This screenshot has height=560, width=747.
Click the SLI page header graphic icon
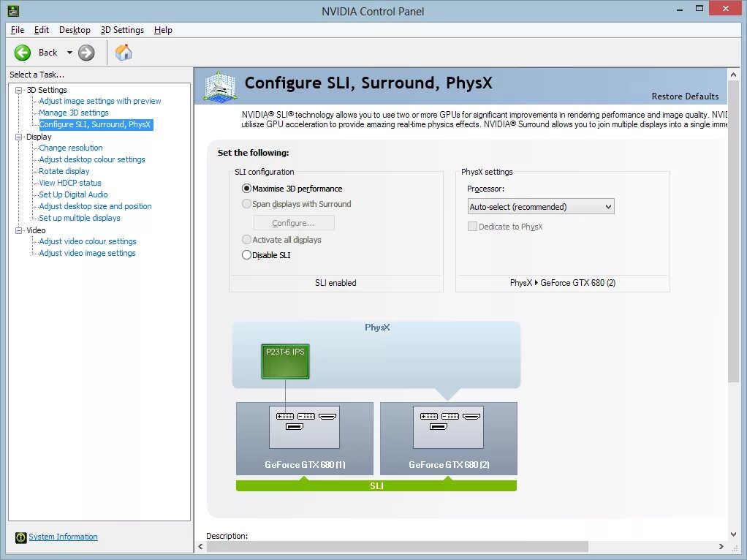coord(220,86)
